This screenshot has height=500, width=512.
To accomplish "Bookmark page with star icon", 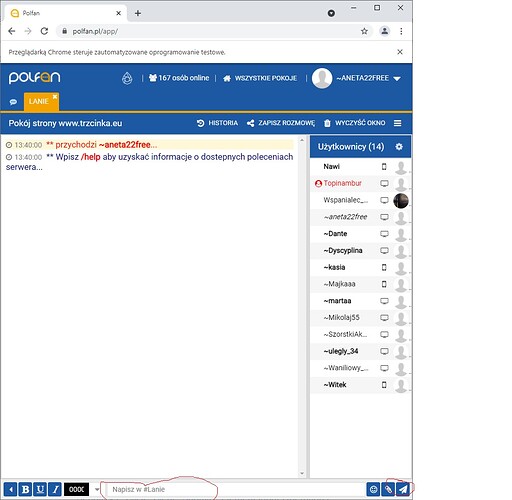I will click(x=364, y=31).
